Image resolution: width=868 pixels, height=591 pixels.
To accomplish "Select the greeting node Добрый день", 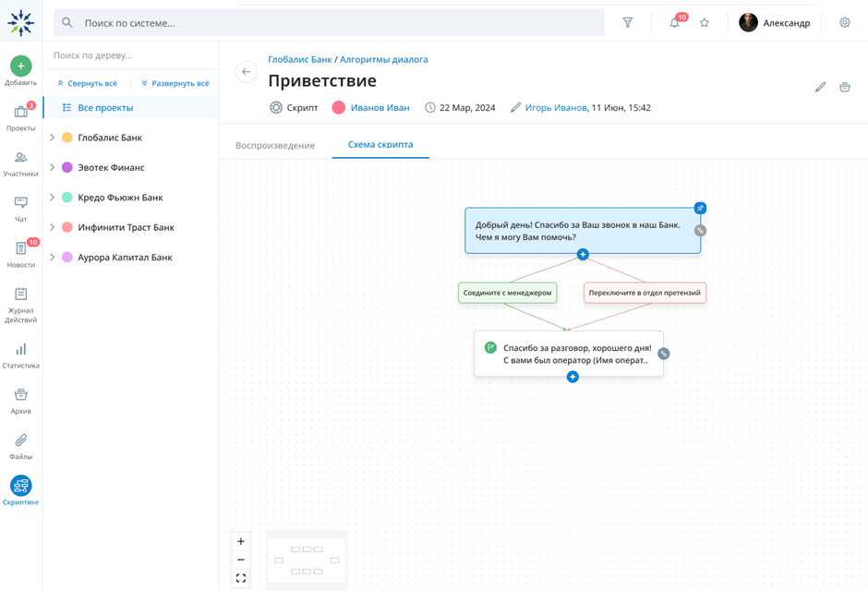I will [x=583, y=231].
